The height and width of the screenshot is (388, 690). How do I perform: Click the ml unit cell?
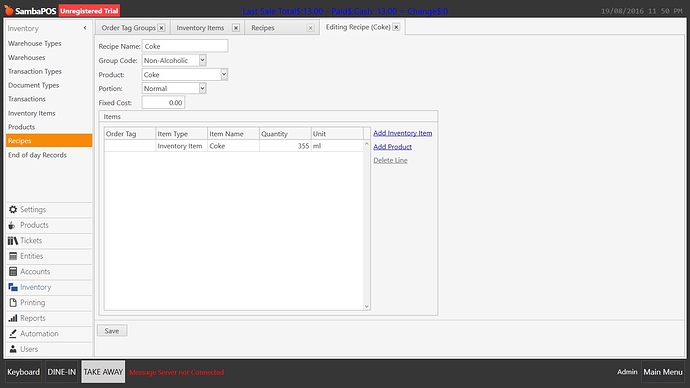[337, 146]
